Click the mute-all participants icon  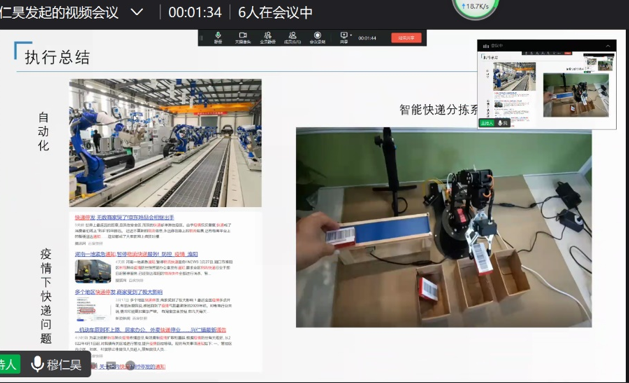click(x=268, y=37)
